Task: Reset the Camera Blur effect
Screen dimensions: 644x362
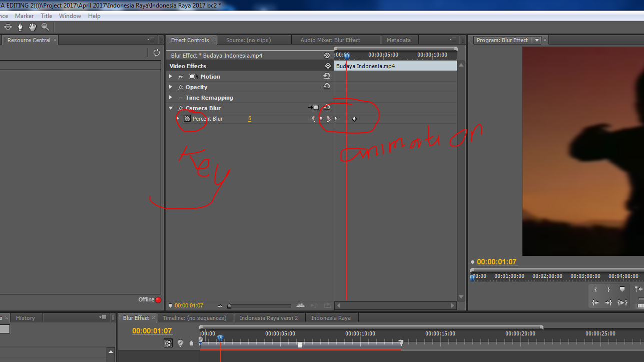Action: [x=326, y=107]
